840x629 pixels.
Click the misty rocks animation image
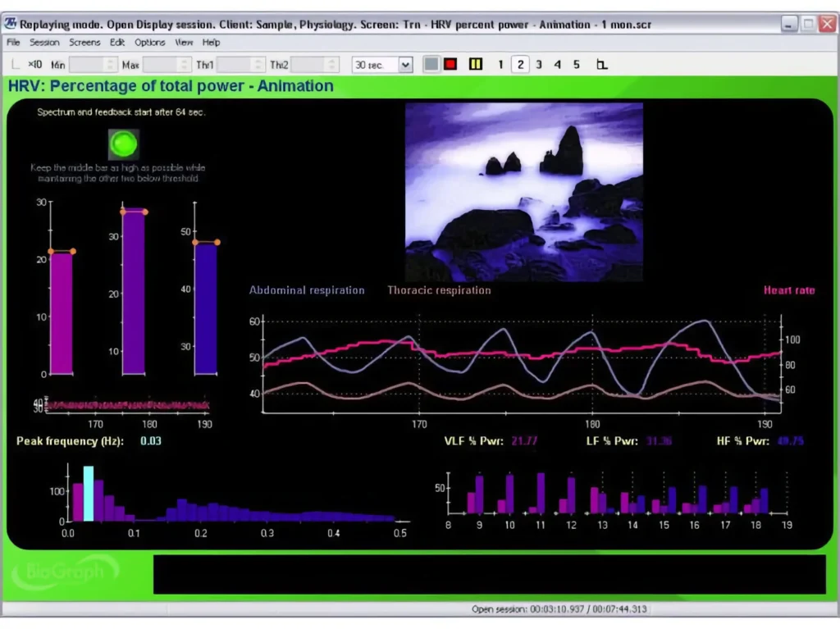[523, 192]
